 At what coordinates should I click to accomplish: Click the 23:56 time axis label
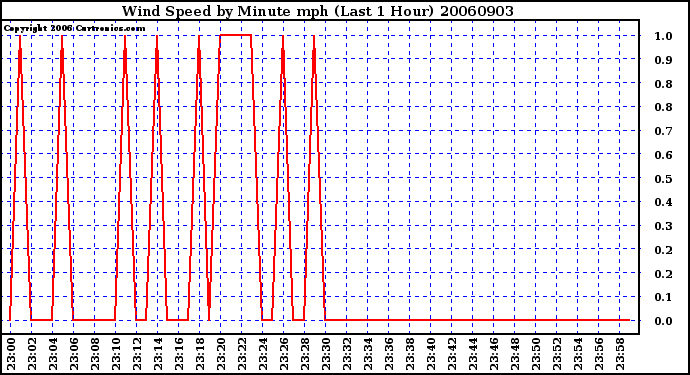click(599, 355)
